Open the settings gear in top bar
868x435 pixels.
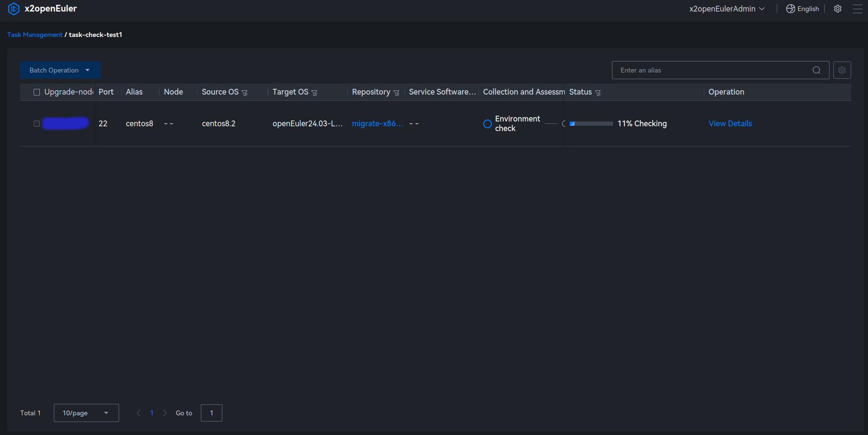(838, 9)
